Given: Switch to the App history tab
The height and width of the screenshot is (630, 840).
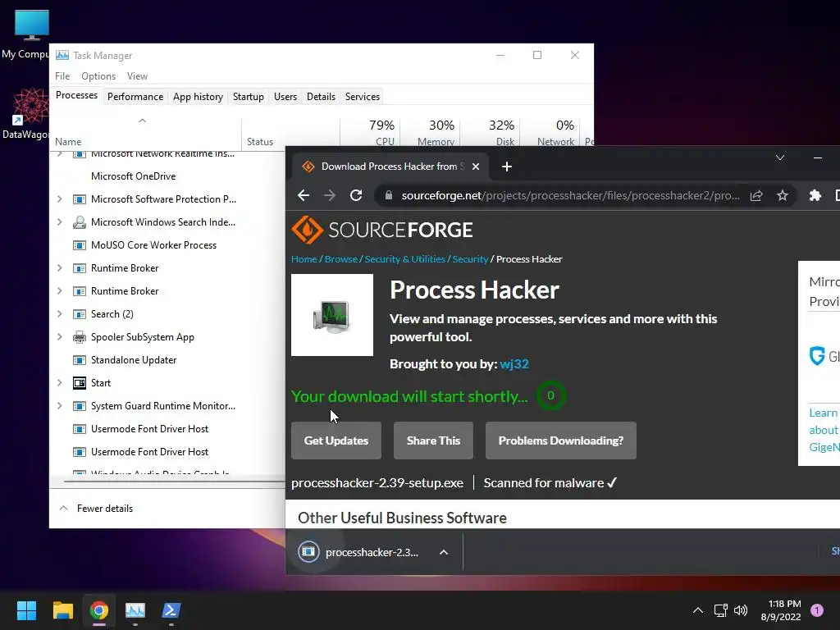Looking at the screenshot, I should pos(198,97).
